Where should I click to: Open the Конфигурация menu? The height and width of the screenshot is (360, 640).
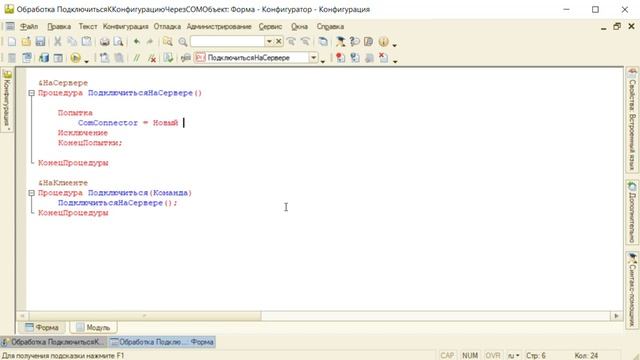(125, 27)
